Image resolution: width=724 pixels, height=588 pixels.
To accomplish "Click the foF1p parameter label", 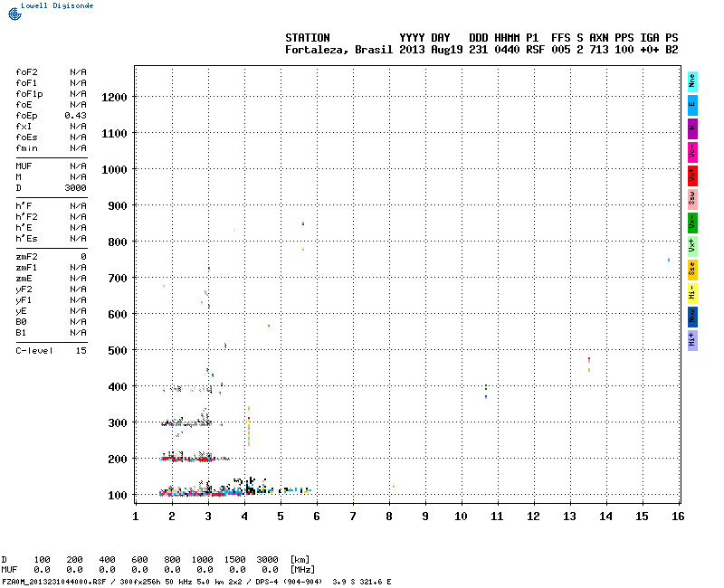I will [29, 94].
